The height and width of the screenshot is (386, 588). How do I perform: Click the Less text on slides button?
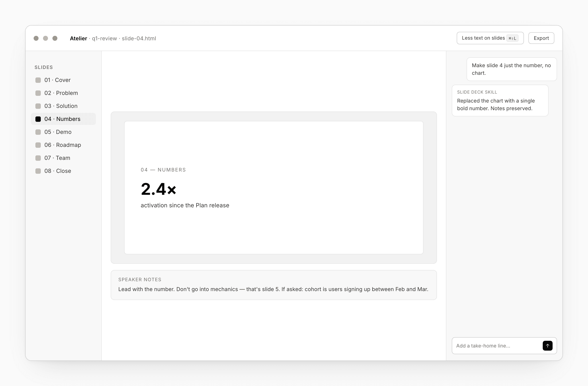[490, 38]
